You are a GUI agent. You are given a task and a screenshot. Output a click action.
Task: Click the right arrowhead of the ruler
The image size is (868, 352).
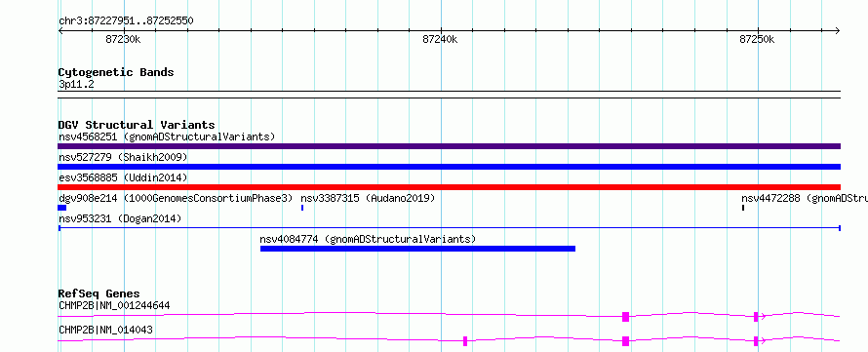pos(838,31)
